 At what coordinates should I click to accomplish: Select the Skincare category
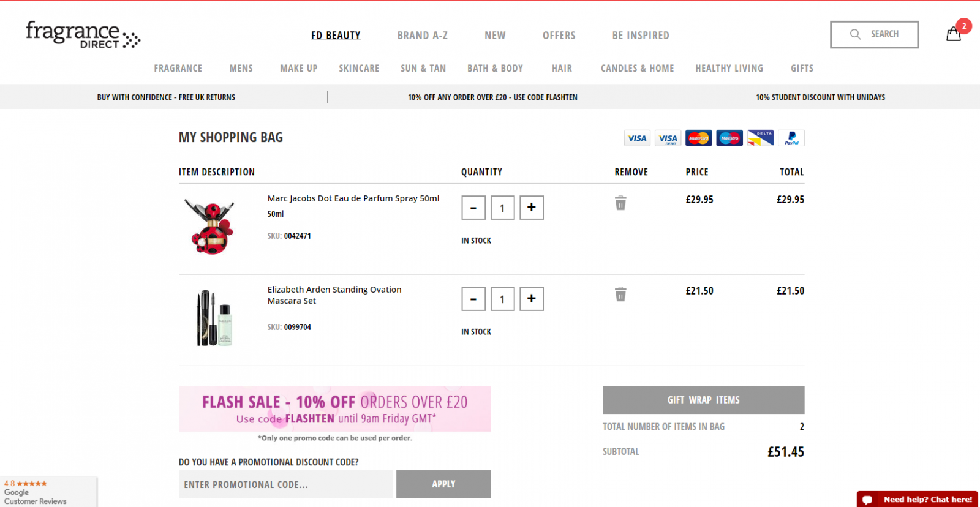359,68
